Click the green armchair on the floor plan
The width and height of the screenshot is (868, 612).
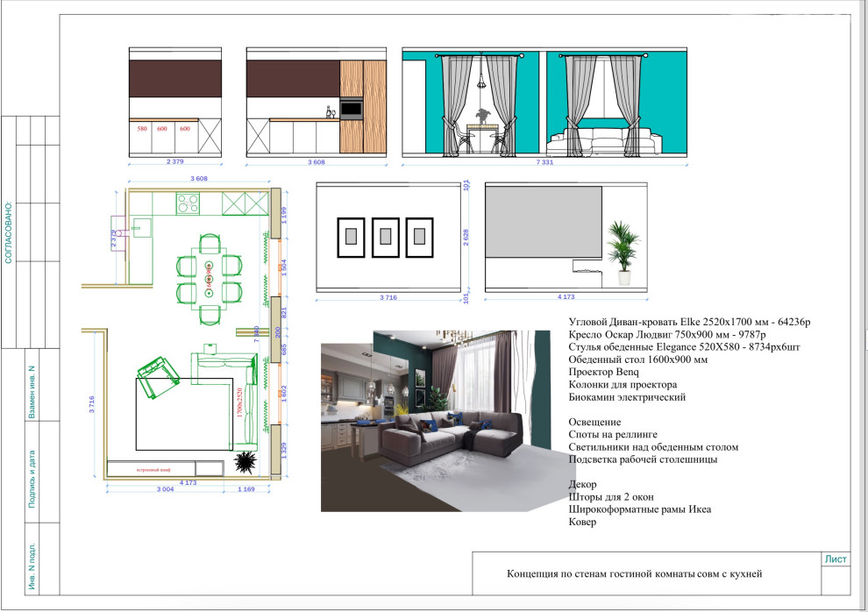[x=157, y=369]
